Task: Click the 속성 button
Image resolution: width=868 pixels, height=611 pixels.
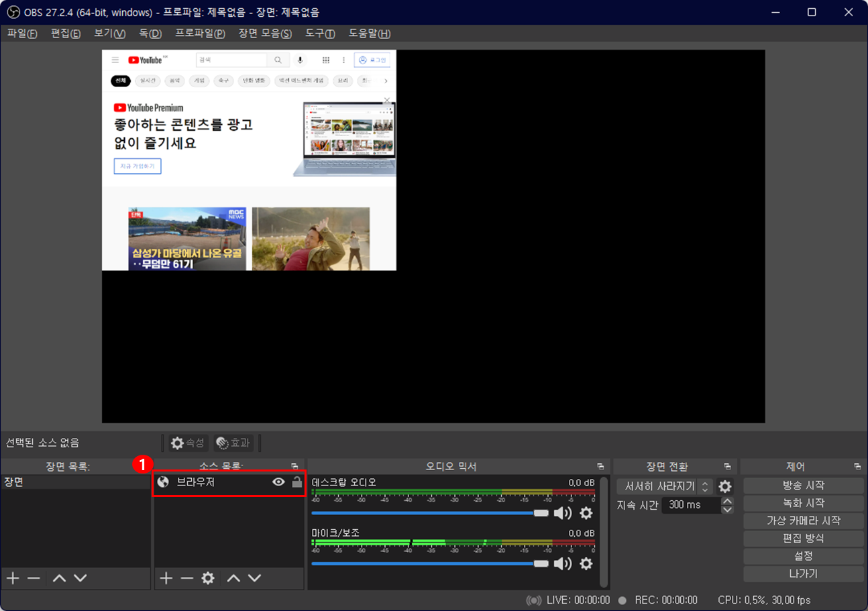Action: 188,443
